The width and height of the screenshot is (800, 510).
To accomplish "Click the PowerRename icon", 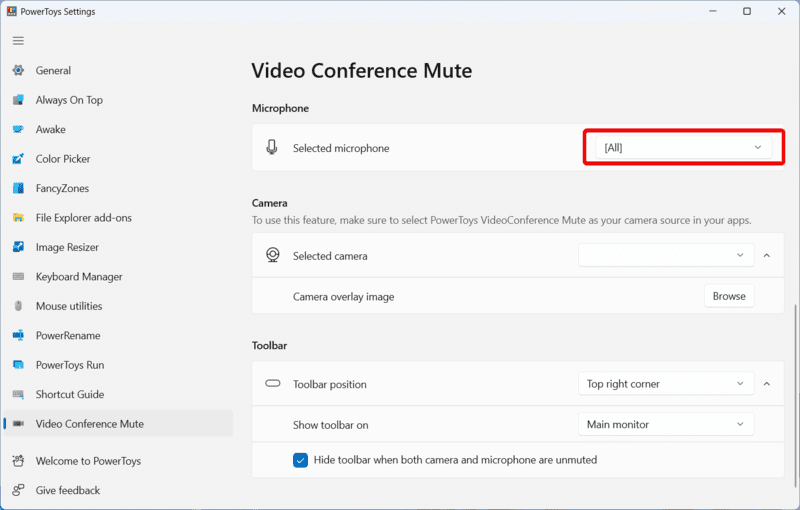I will pyautogui.click(x=18, y=336).
